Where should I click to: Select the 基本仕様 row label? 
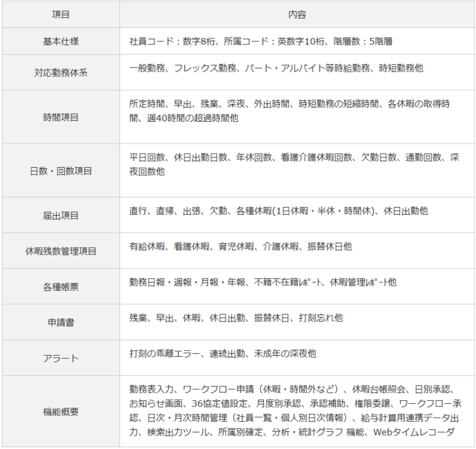tap(61, 41)
